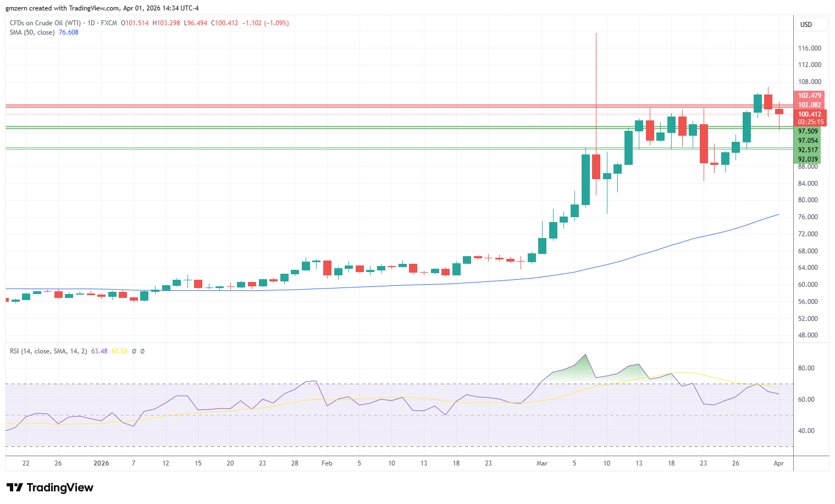Click the 22 date label on time axis
The image size is (835, 504).
pos(26,463)
